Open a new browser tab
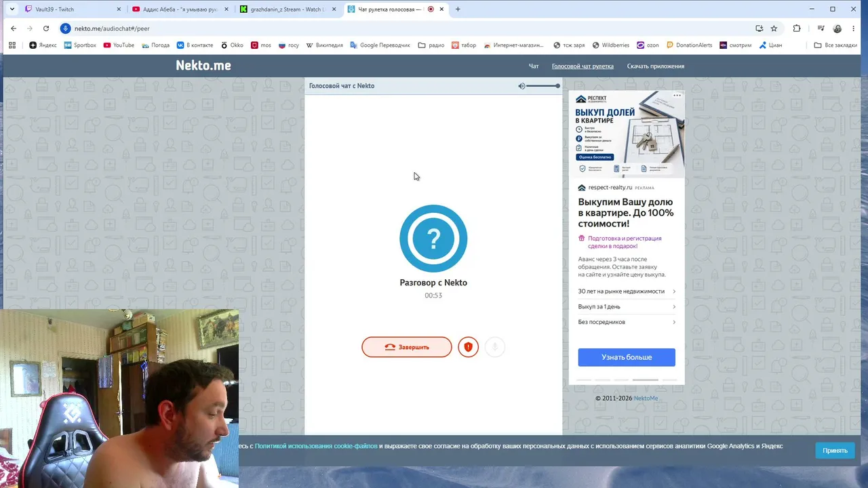The image size is (868, 488). pos(458,9)
